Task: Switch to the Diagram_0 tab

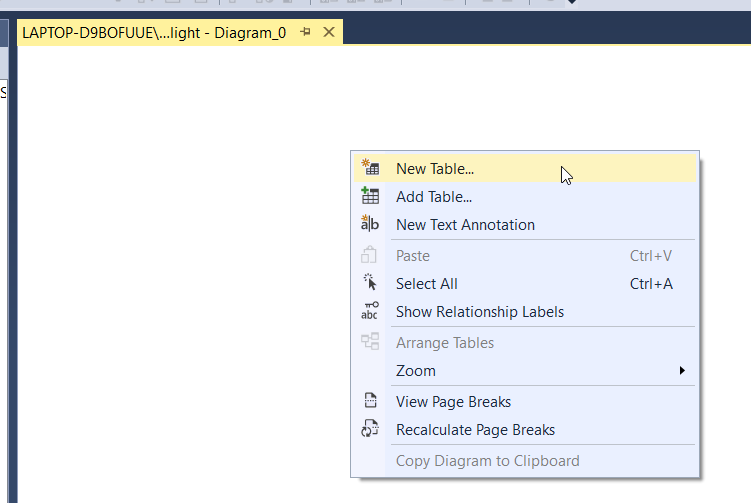Action: point(155,33)
